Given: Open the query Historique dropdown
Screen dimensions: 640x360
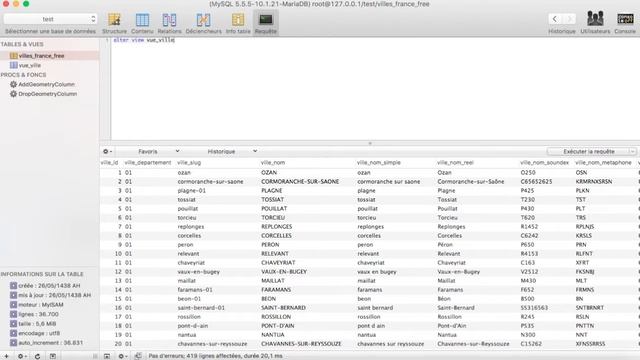Looking at the screenshot, I should [x=232, y=151].
